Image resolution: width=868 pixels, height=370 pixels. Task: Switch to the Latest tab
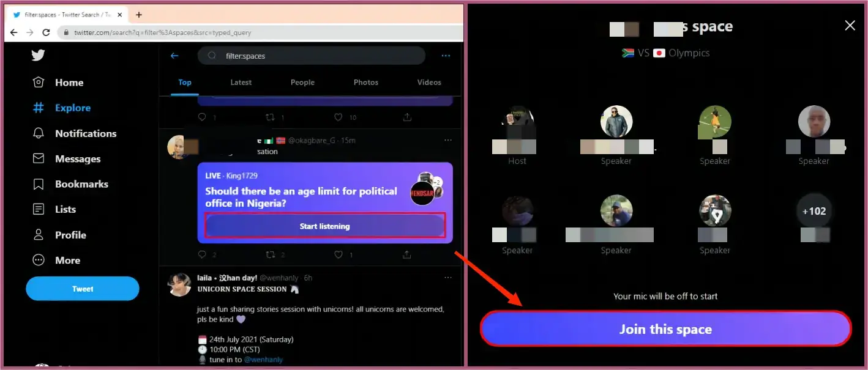(x=241, y=83)
